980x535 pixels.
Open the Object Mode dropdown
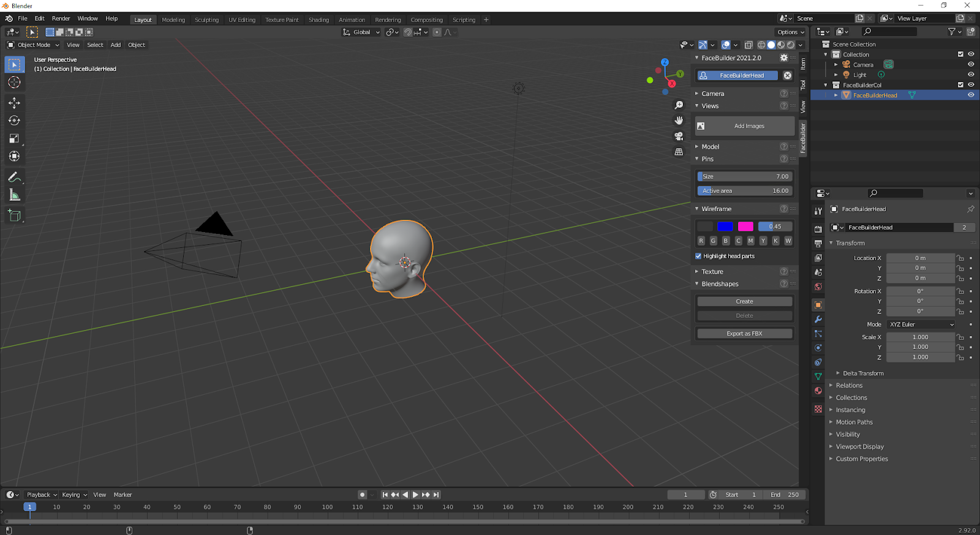(33, 45)
